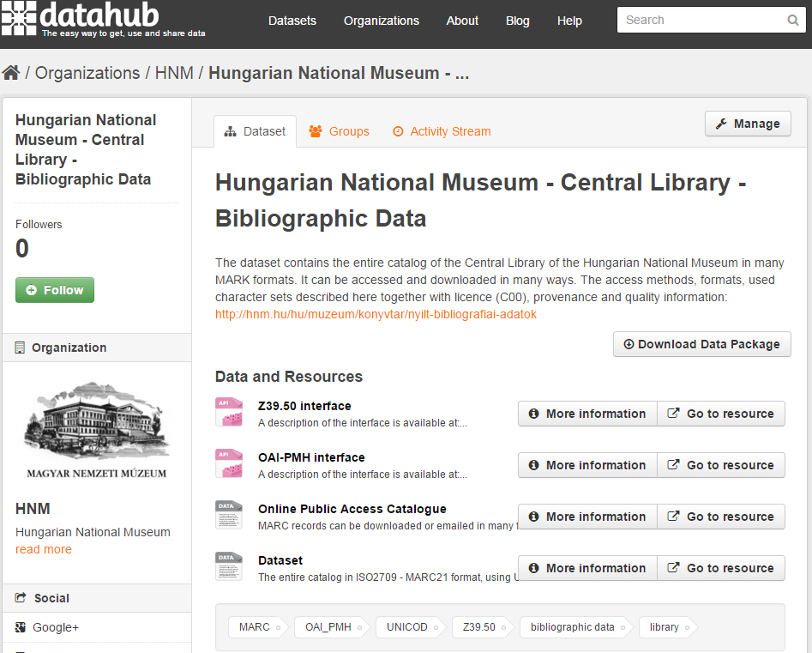Screen dimensions: 812x653
Task: Click the Z39.50 tag
Action: point(483,627)
